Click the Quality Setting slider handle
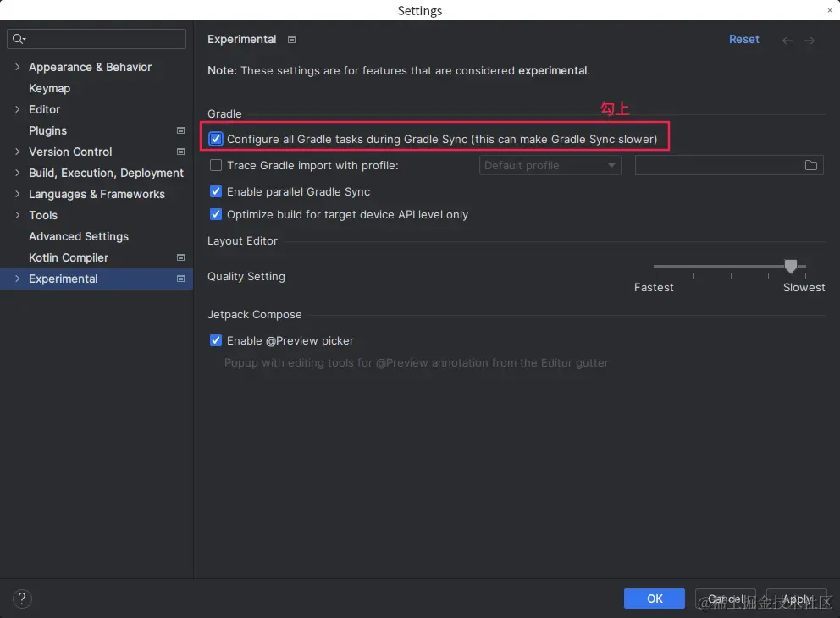Image resolution: width=840 pixels, height=618 pixels. click(x=791, y=266)
